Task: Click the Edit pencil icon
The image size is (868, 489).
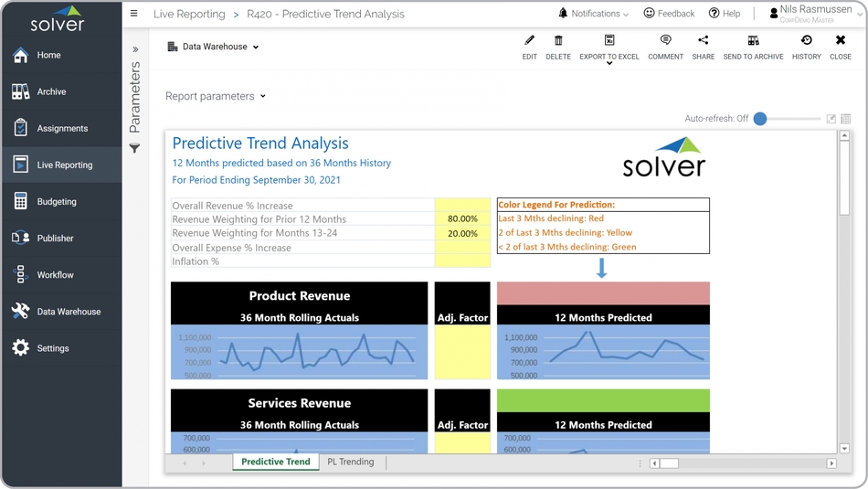Action: click(529, 41)
